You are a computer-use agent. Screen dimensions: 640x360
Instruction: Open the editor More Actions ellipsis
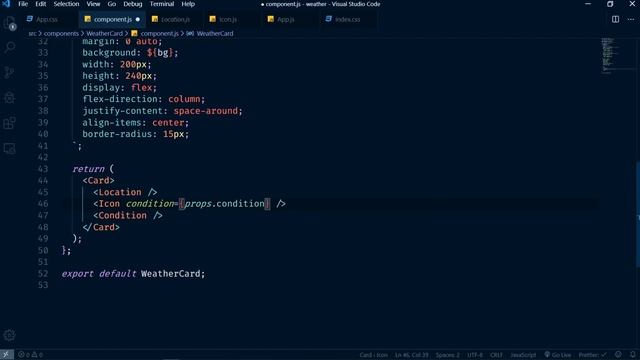coord(631,19)
